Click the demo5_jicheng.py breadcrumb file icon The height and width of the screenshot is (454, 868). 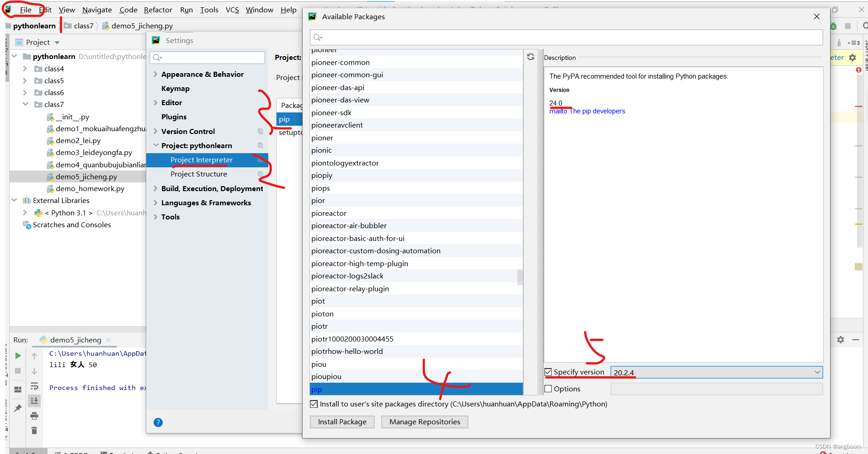pos(106,26)
